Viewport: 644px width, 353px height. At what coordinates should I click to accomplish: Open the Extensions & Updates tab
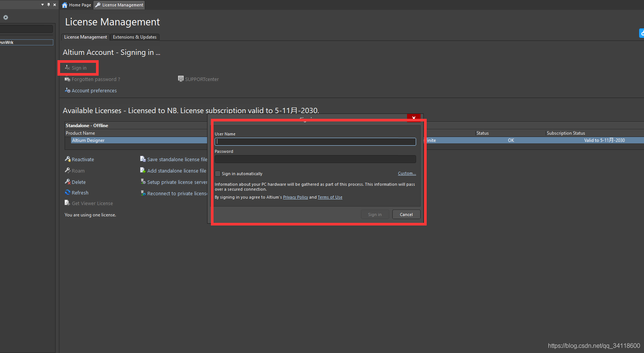point(135,37)
